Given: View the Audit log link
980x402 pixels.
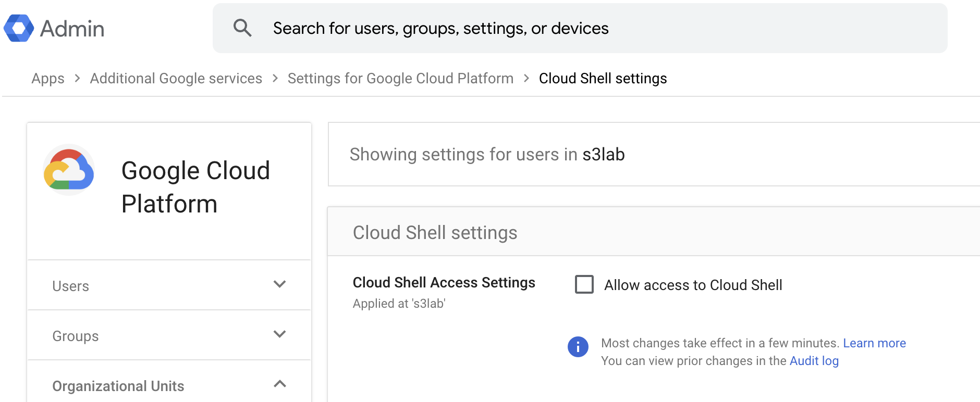Looking at the screenshot, I should click(814, 361).
